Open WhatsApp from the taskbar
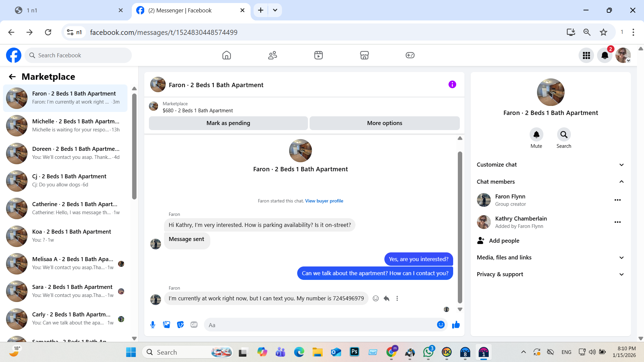 point(428,352)
